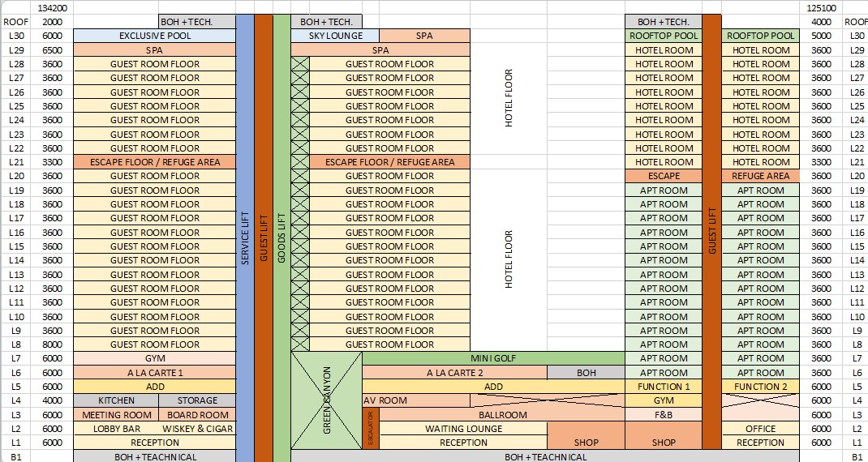The height and width of the screenshot is (462, 868).
Task: Click the MEETING ROOM cell
Action: [116, 415]
